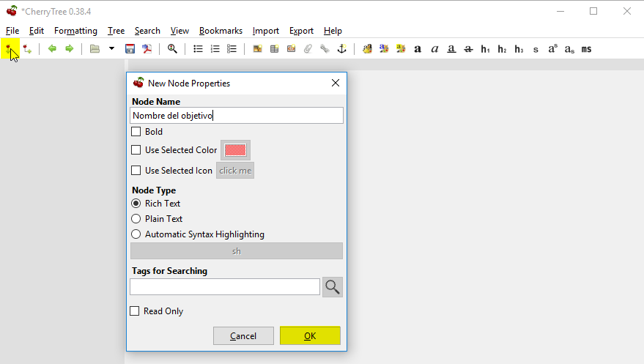The width and height of the screenshot is (644, 364).
Task: Open the Formatting menu
Action: point(75,31)
